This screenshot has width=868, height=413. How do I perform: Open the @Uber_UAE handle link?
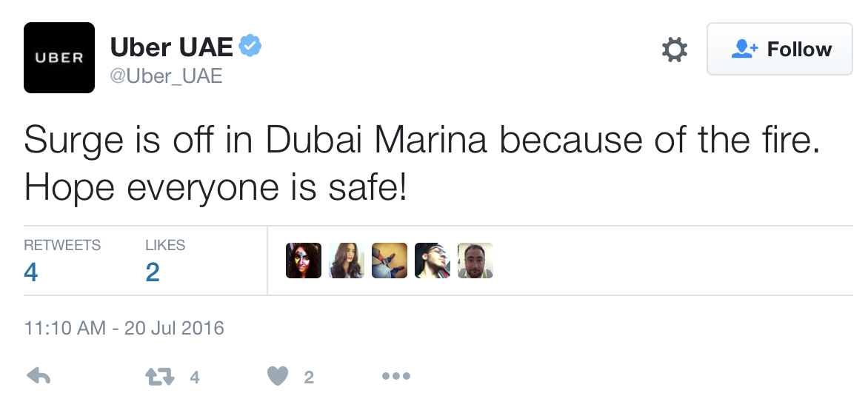tap(166, 75)
